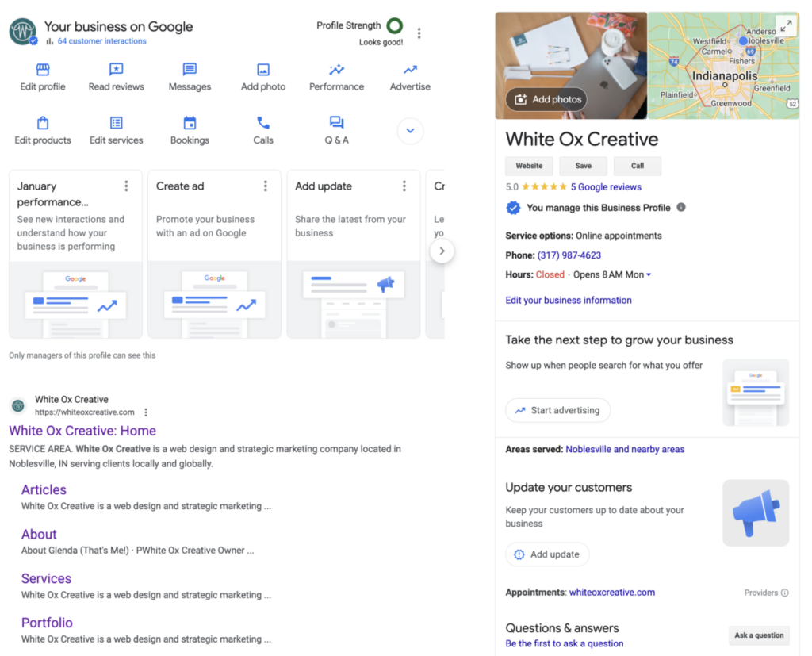Click the Website button
Screen dimensions: 812x656
(529, 166)
